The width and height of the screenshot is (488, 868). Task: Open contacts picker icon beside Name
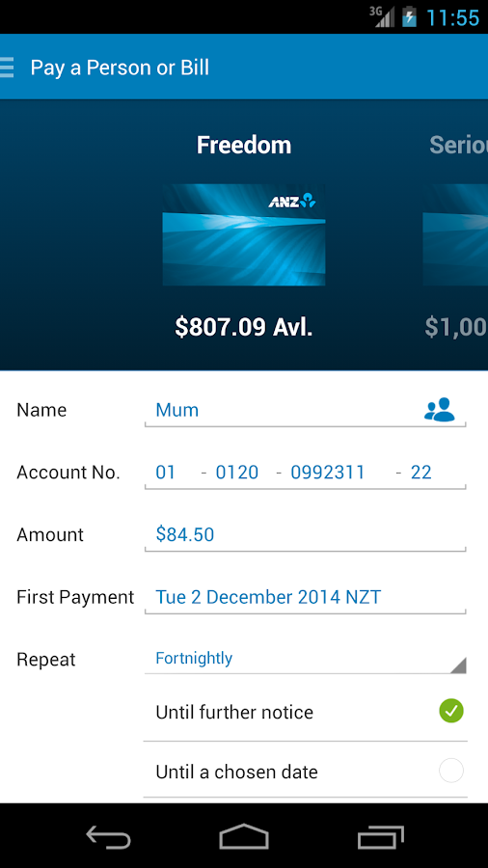tap(440, 410)
